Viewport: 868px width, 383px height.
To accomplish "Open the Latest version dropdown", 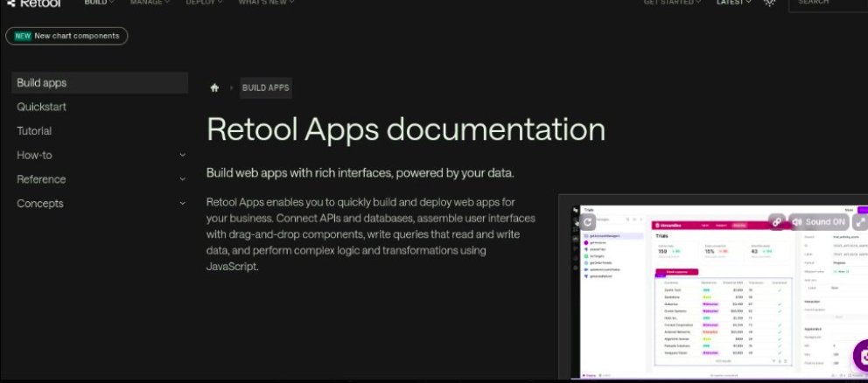I will pos(734,3).
